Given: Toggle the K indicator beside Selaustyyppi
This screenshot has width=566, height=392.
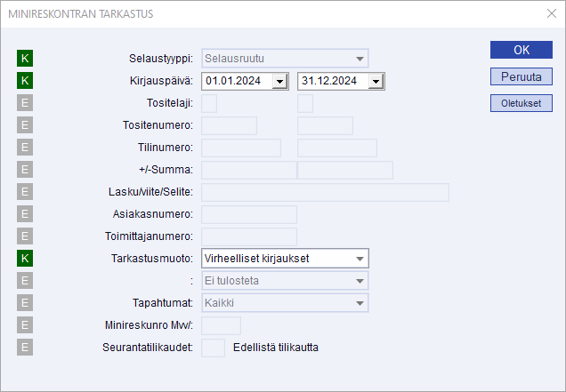Looking at the screenshot, I should point(25,59).
